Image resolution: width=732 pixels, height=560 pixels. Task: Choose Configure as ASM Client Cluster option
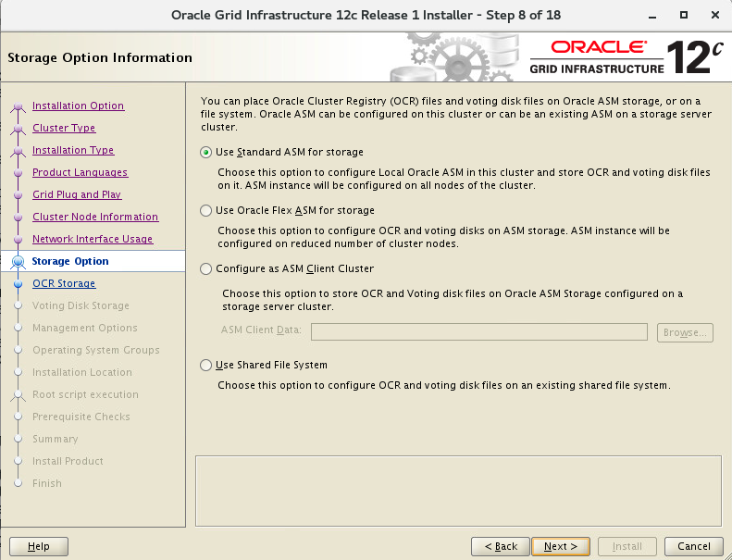[x=205, y=269]
